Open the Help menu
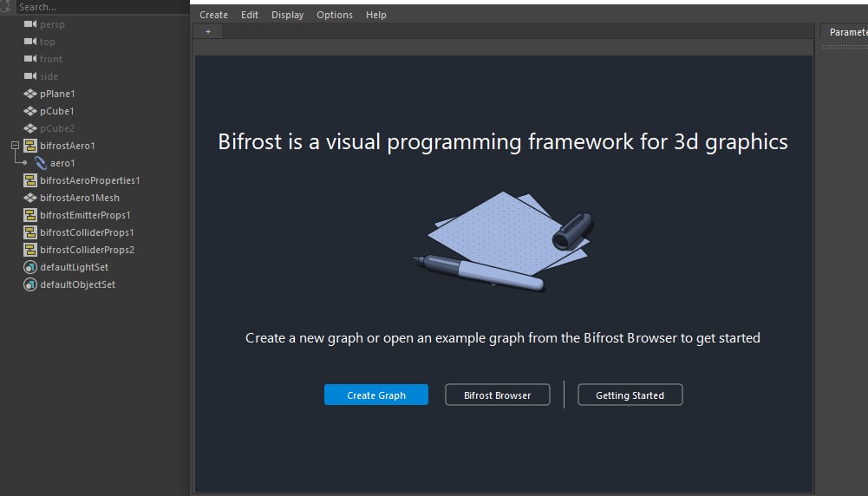Image resolution: width=868 pixels, height=496 pixels. [375, 15]
